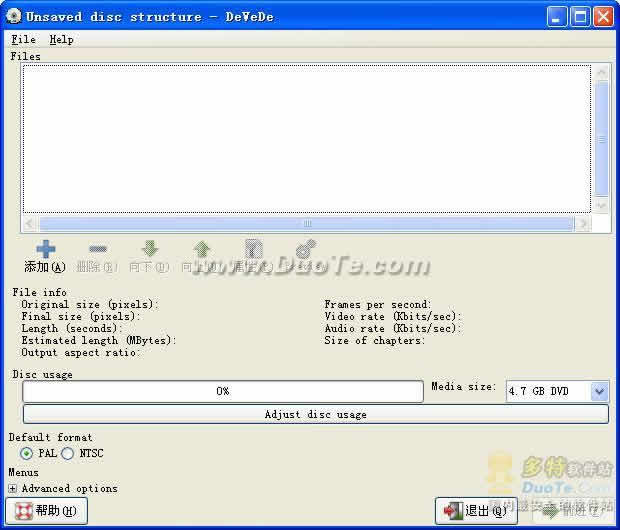Click the blue plus Add file icon
This screenshot has width=620, height=530.
coord(45,249)
